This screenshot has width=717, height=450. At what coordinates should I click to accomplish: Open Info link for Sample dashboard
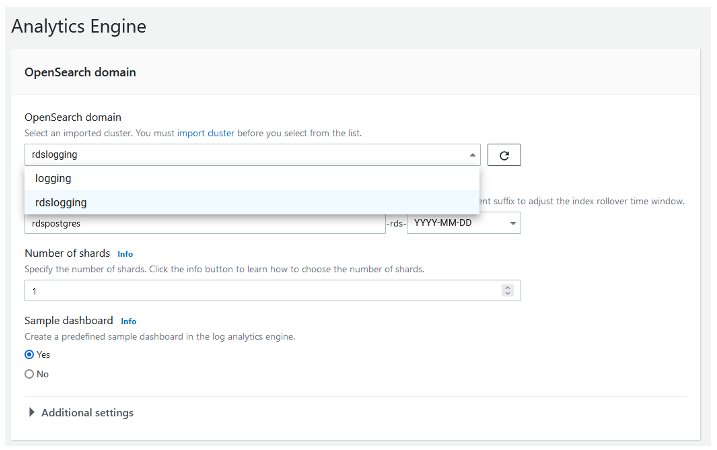(128, 321)
